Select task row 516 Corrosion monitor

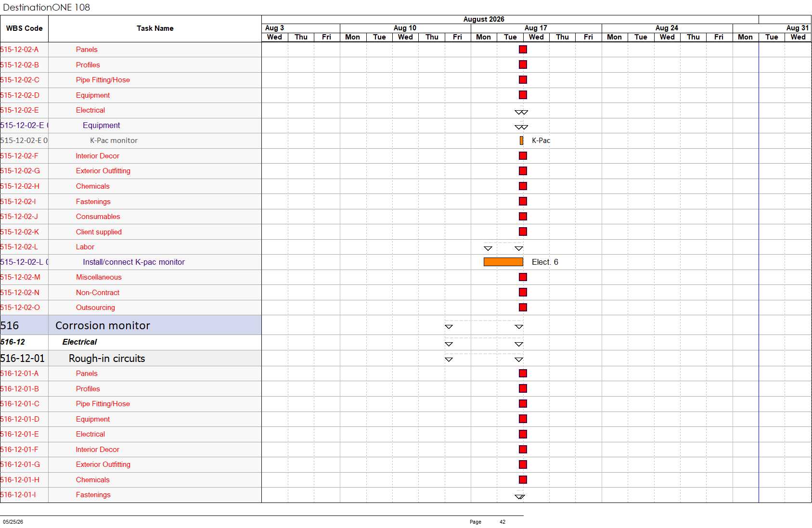[x=131, y=325]
